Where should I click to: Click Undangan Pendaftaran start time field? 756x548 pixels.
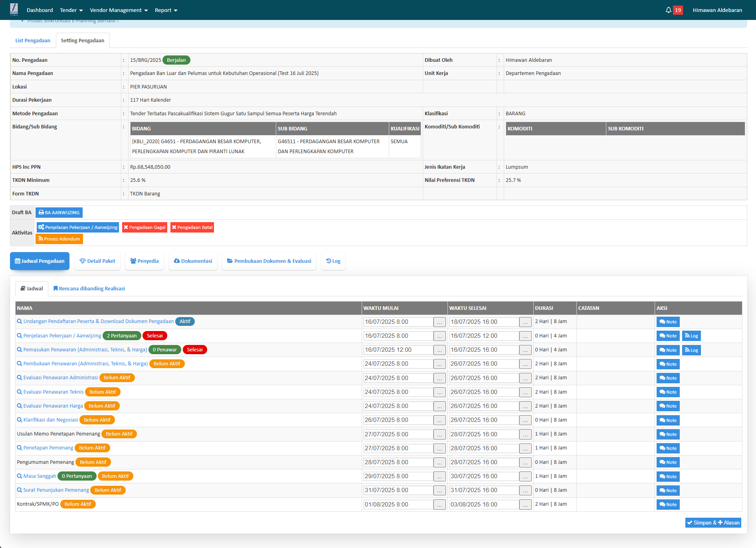tap(398, 322)
